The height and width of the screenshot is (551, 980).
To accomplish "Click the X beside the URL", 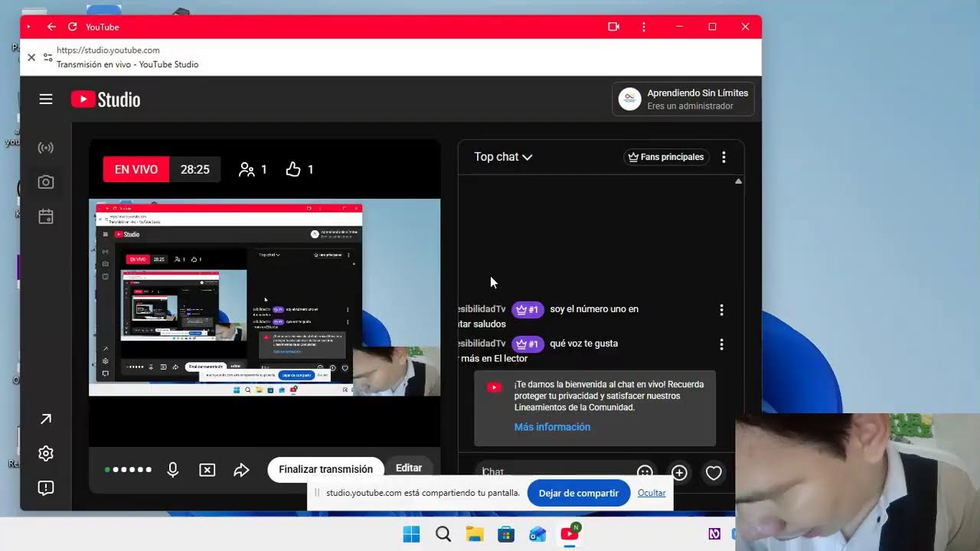I will pyautogui.click(x=31, y=57).
